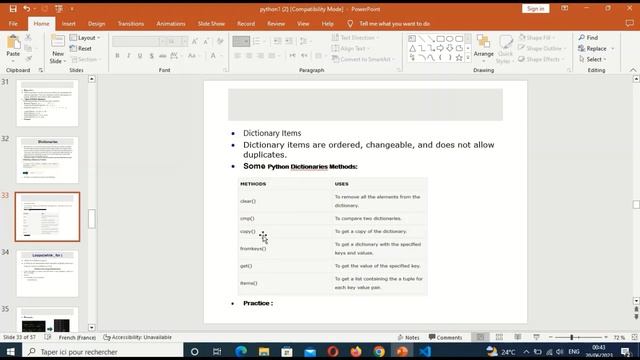Open the Notes pane from status bar
The width and height of the screenshot is (640, 360).
[x=409, y=337]
